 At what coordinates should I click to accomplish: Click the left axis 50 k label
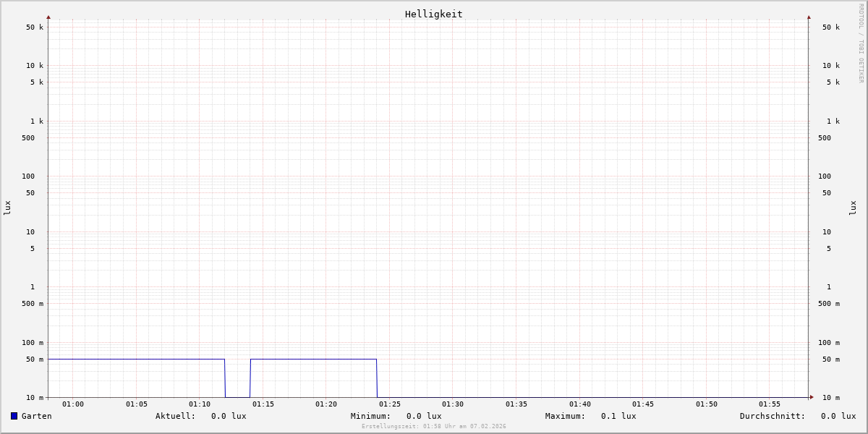pyautogui.click(x=35, y=27)
